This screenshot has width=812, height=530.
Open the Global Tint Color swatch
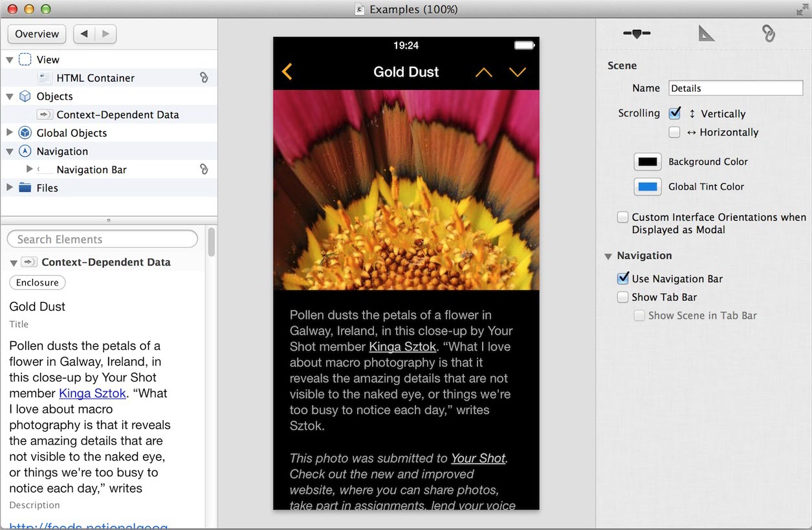(648, 186)
